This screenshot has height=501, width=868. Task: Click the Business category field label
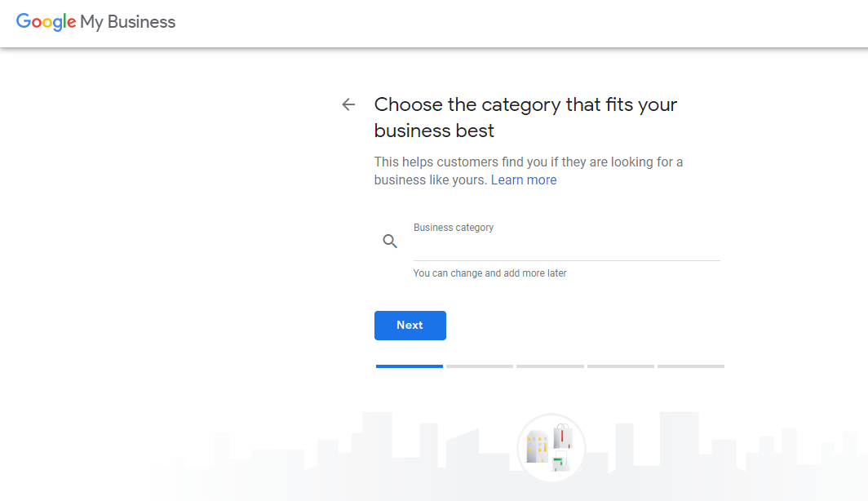click(x=454, y=228)
